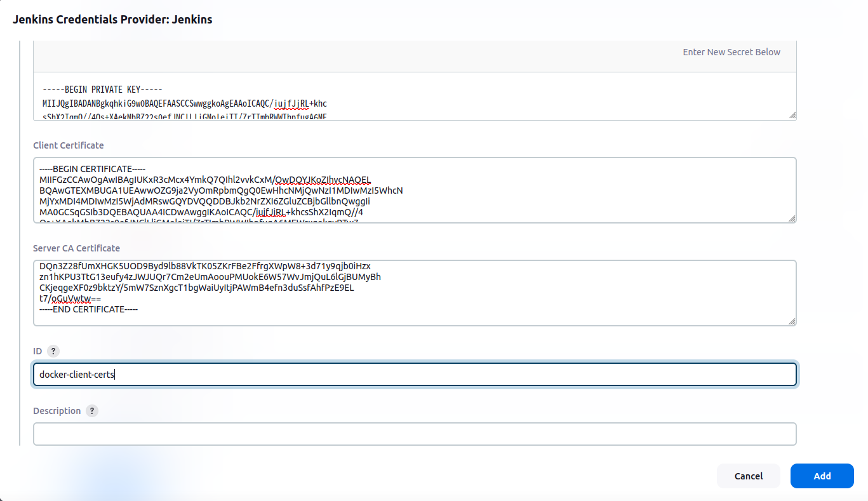This screenshot has width=868, height=501.
Task: Click the line starting with 'MIIFGzCCAwOgAwIBAgIUKxR3'
Action: point(205,180)
